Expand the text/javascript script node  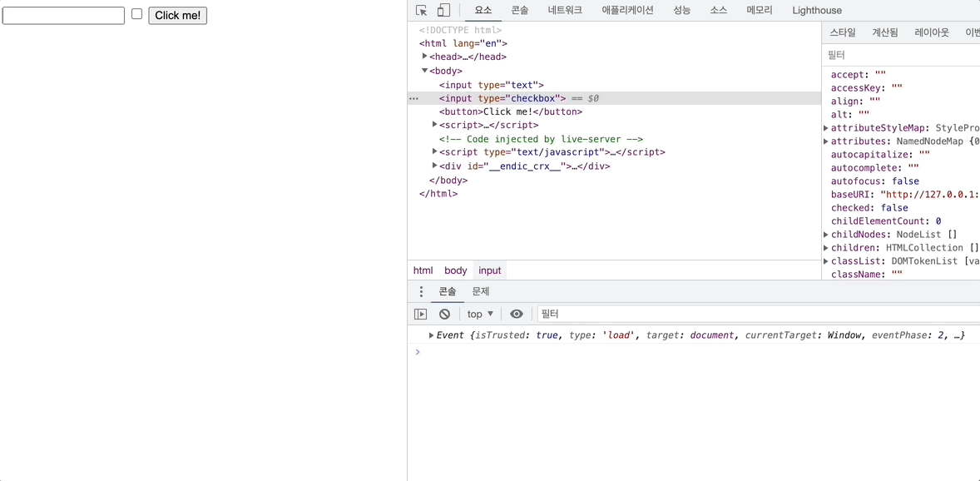[x=435, y=152]
